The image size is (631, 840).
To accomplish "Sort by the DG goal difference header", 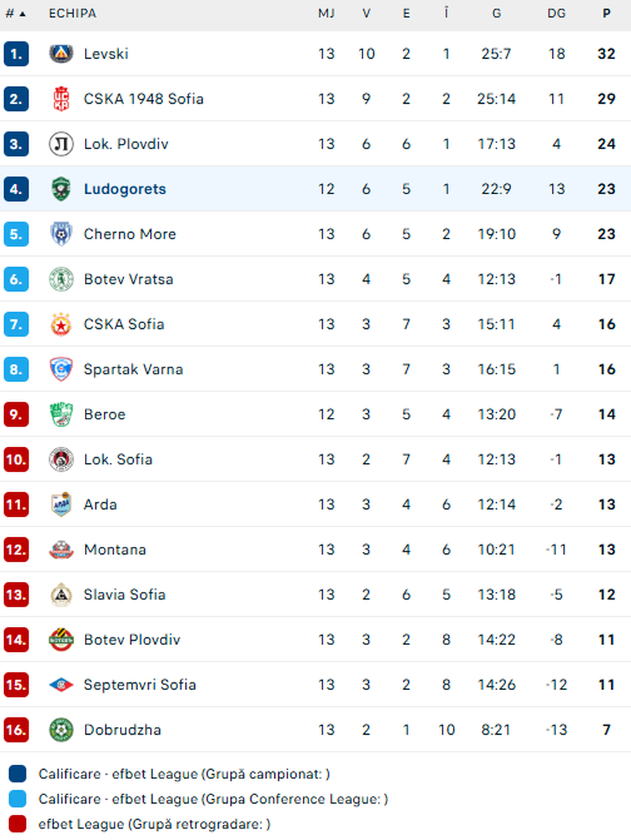I will pos(557,13).
